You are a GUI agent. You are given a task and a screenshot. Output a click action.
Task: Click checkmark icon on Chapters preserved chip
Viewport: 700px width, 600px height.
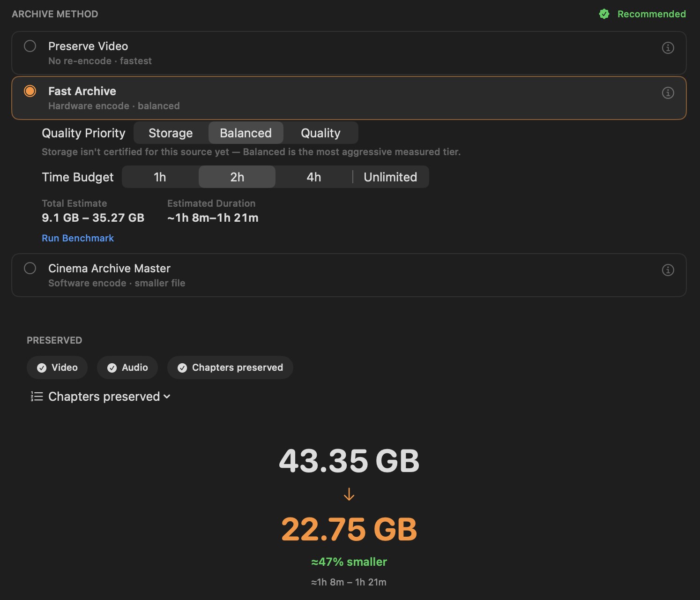(182, 368)
